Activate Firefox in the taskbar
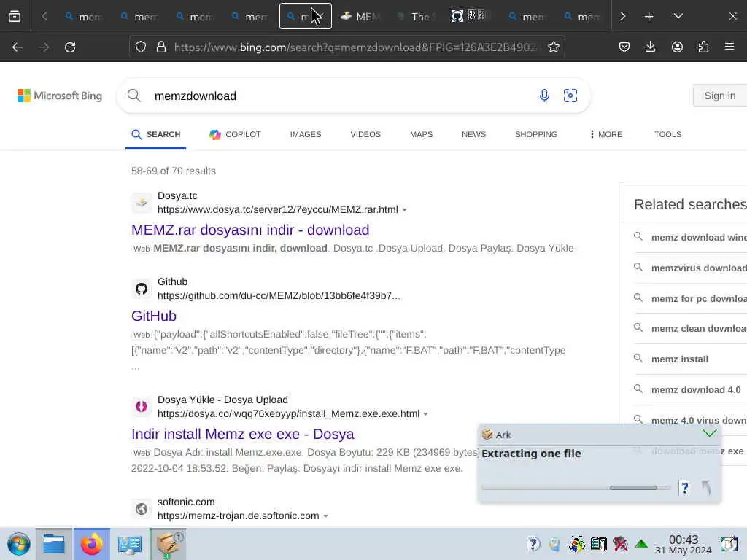This screenshot has height=560, width=747. (x=91, y=544)
